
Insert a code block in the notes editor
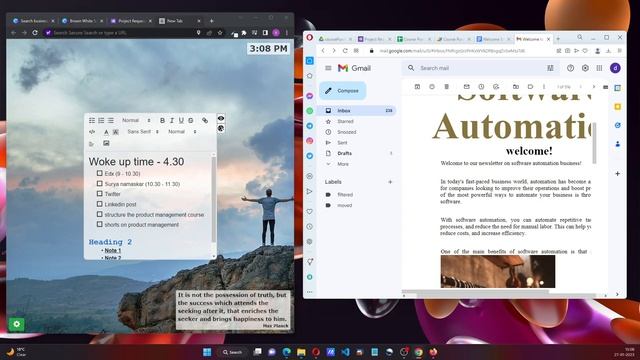(x=92, y=132)
